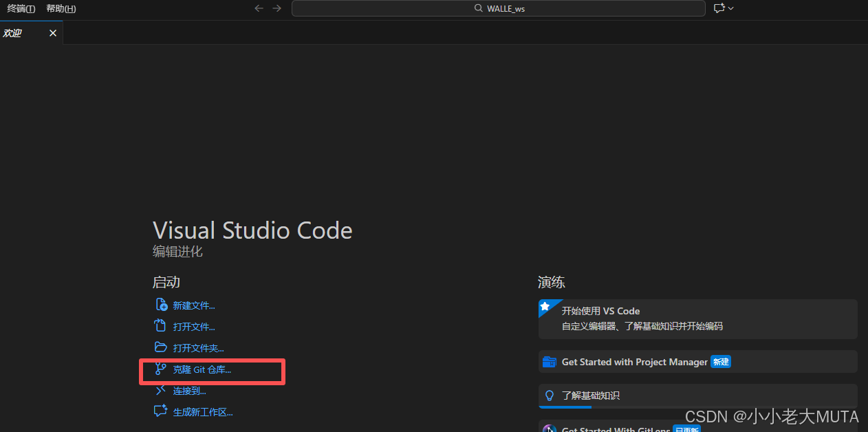
Task: Click 生成新工作区... link
Action: (x=203, y=412)
